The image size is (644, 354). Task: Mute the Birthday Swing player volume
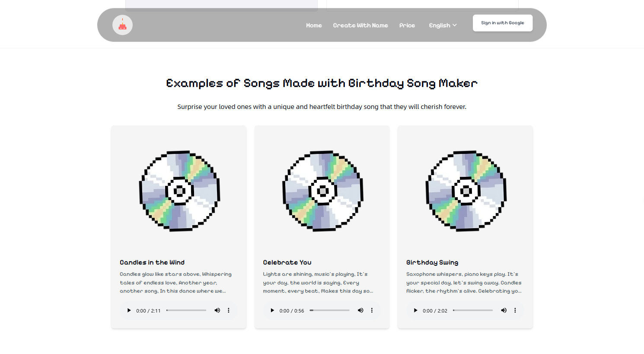(x=504, y=310)
